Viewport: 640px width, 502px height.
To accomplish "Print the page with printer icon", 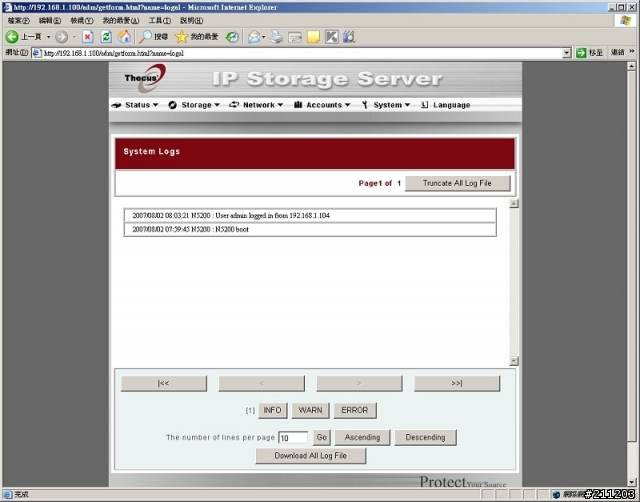I will 276,37.
